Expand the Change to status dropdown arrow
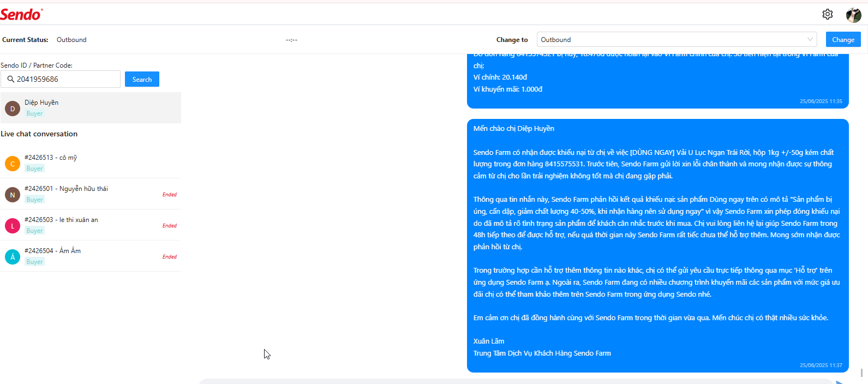Image resolution: width=868 pixels, height=384 pixels. [x=810, y=39]
